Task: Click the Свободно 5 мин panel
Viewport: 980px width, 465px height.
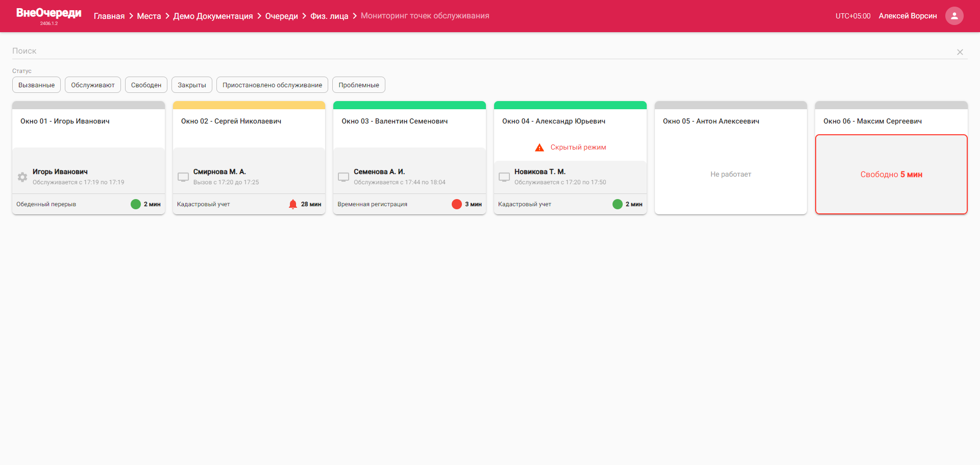Action: point(891,175)
